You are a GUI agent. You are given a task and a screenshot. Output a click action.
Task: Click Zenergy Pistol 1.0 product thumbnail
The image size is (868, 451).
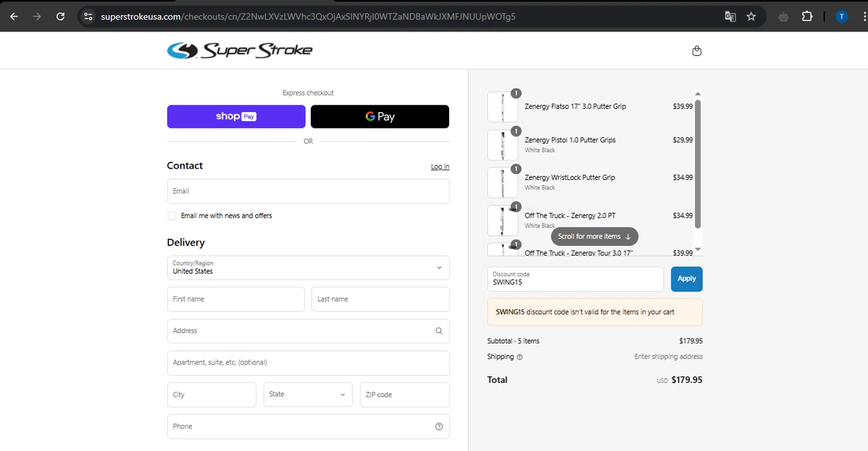pyautogui.click(x=502, y=145)
